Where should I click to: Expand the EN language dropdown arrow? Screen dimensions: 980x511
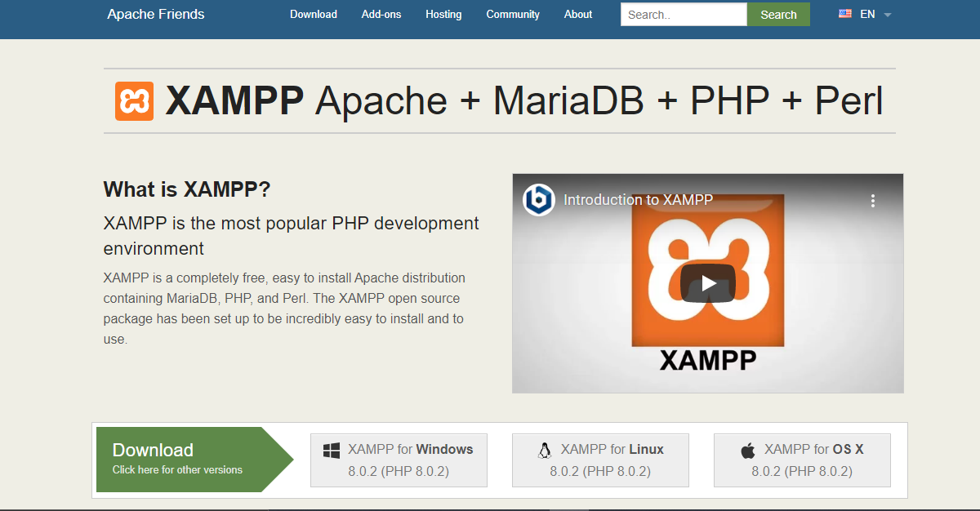pyautogui.click(x=888, y=15)
